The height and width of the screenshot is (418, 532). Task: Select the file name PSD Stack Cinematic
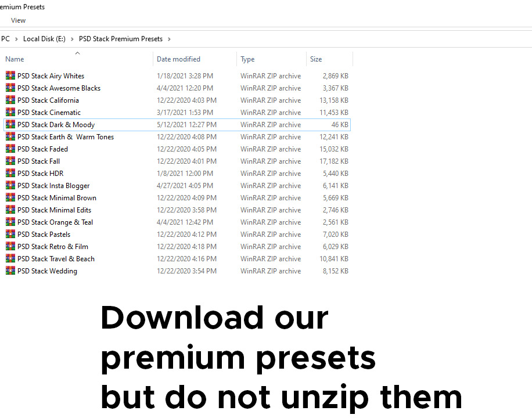[49, 113]
